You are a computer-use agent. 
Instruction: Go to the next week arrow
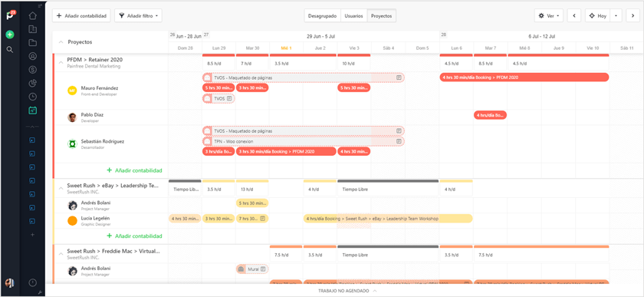pyautogui.click(x=633, y=16)
